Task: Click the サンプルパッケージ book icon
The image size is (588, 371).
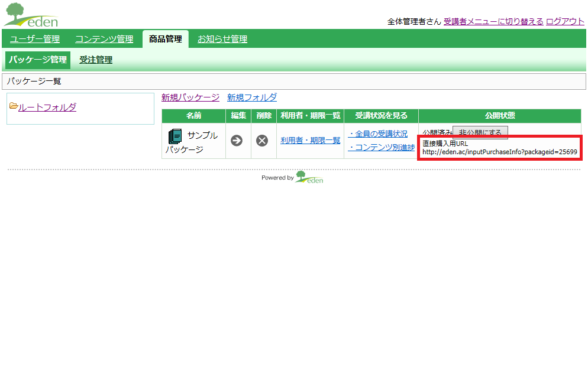Action: (x=175, y=136)
